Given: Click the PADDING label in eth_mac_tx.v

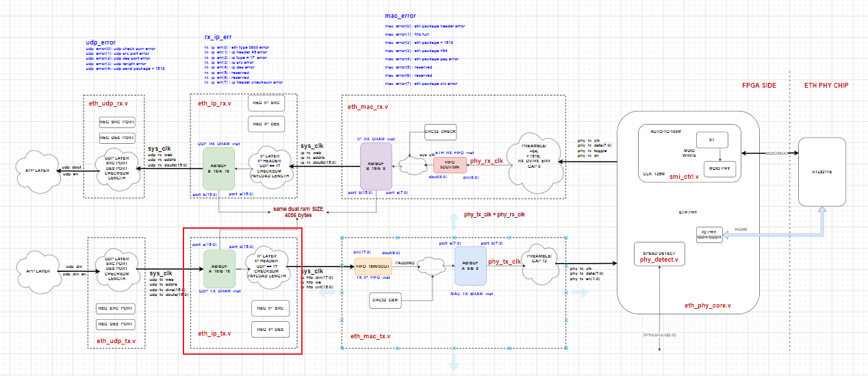Looking at the screenshot, I should pyautogui.click(x=406, y=263).
